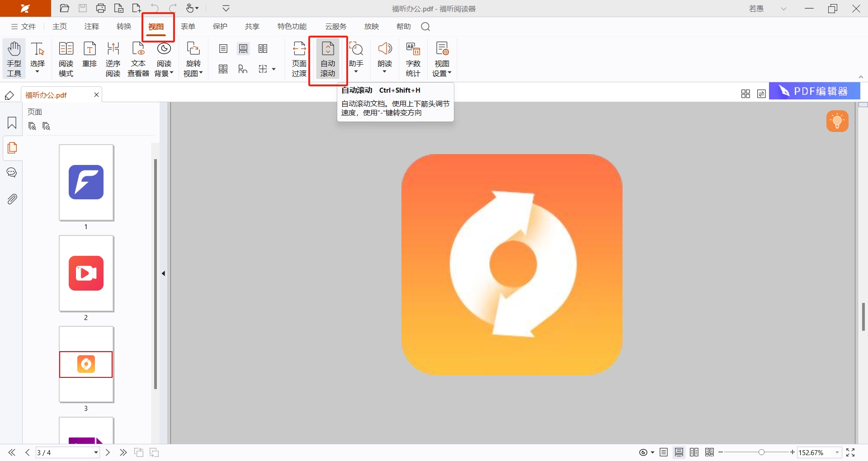This screenshot has width=868, height=461.
Task: Click the eraser icon left of document tab
Action: pyautogui.click(x=9, y=95)
